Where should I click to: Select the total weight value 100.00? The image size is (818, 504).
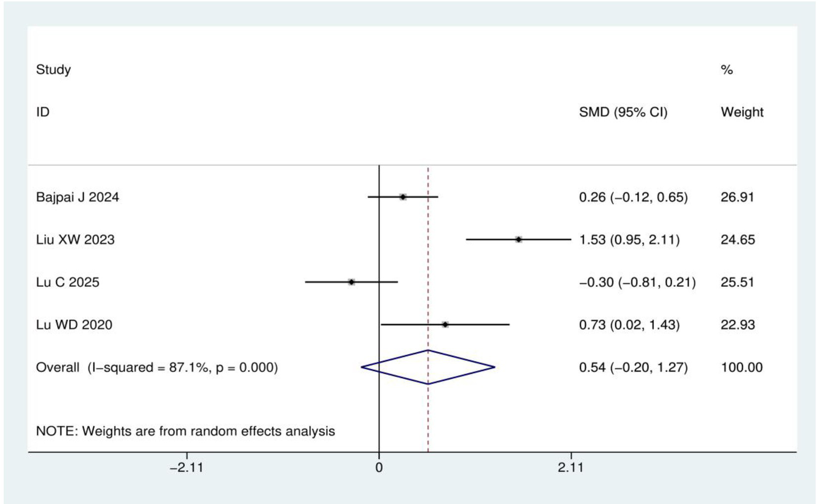point(741,367)
